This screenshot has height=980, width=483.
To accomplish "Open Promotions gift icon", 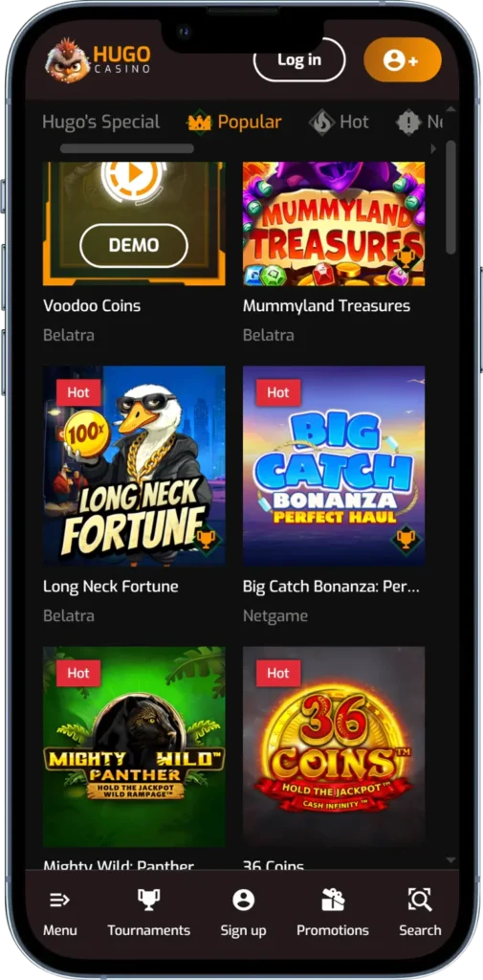I will pyautogui.click(x=333, y=900).
